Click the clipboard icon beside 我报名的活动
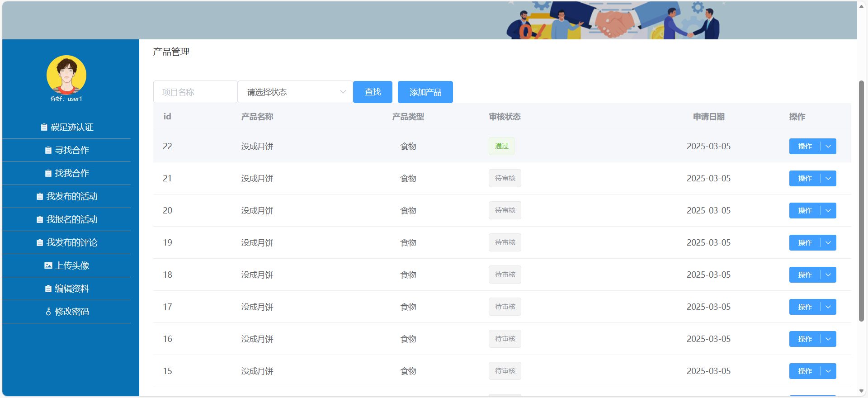Image resolution: width=868 pixels, height=398 pixels. [x=40, y=220]
